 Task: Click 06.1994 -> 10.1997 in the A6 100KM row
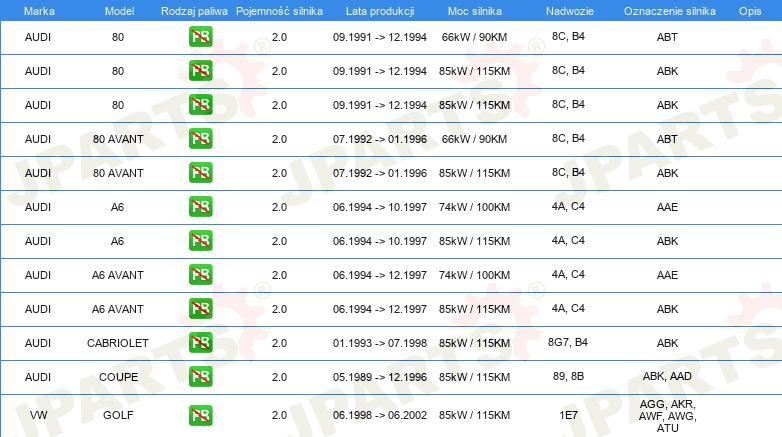[x=380, y=207]
